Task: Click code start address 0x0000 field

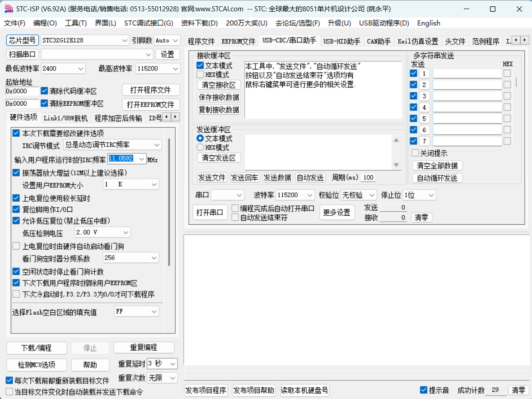Action: pos(22,91)
